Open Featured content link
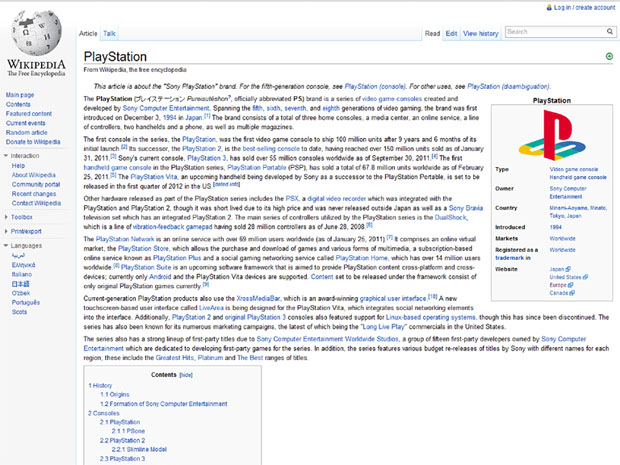This screenshot has width=620, height=465. 28,113
